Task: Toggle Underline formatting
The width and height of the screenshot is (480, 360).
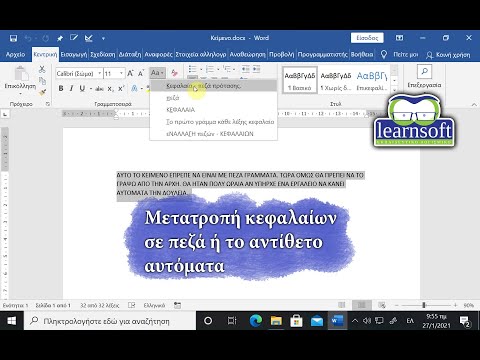Action: coord(82,88)
